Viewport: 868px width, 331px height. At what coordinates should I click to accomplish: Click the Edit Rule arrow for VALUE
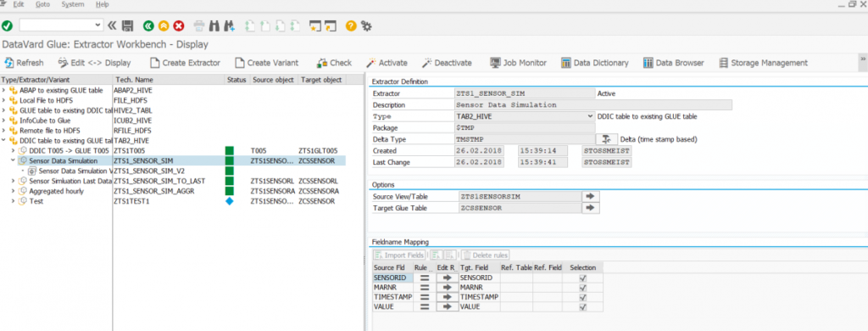(448, 306)
